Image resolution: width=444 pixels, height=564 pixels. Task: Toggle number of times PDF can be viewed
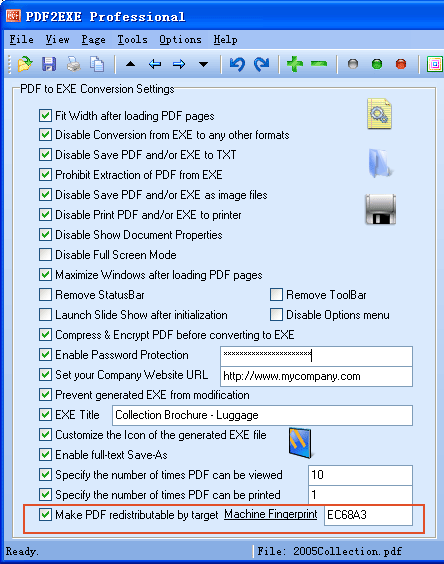tap(45, 475)
